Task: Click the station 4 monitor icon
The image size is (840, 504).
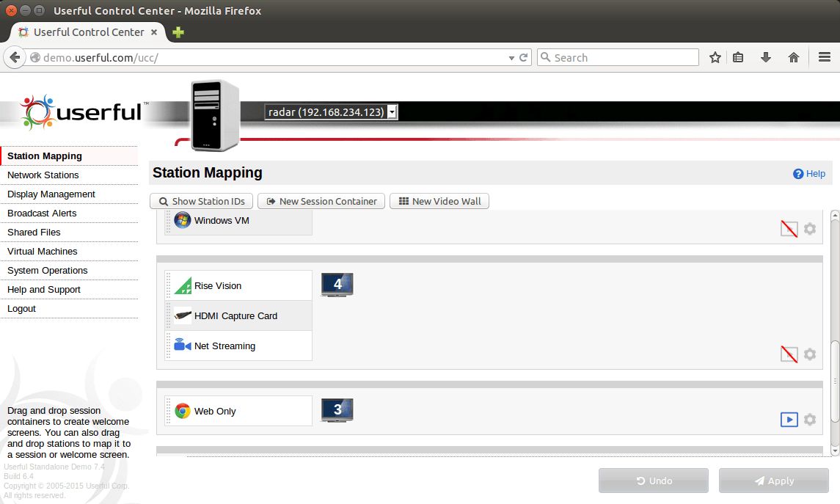Action: point(337,285)
